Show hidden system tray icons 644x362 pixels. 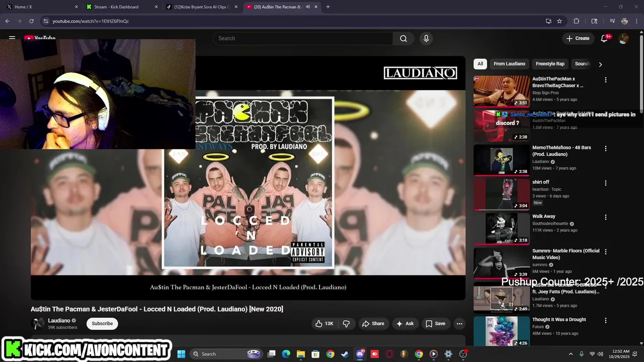click(571, 354)
